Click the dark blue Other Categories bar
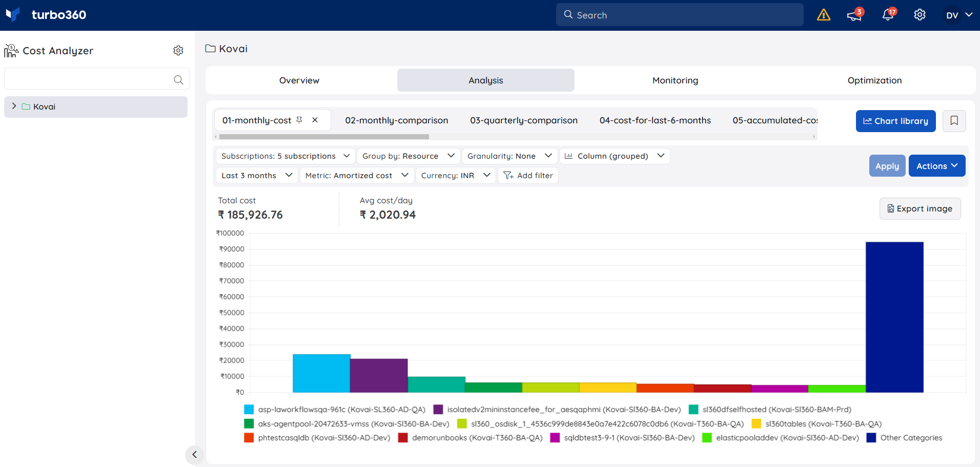This screenshot has height=467, width=980. (894, 317)
